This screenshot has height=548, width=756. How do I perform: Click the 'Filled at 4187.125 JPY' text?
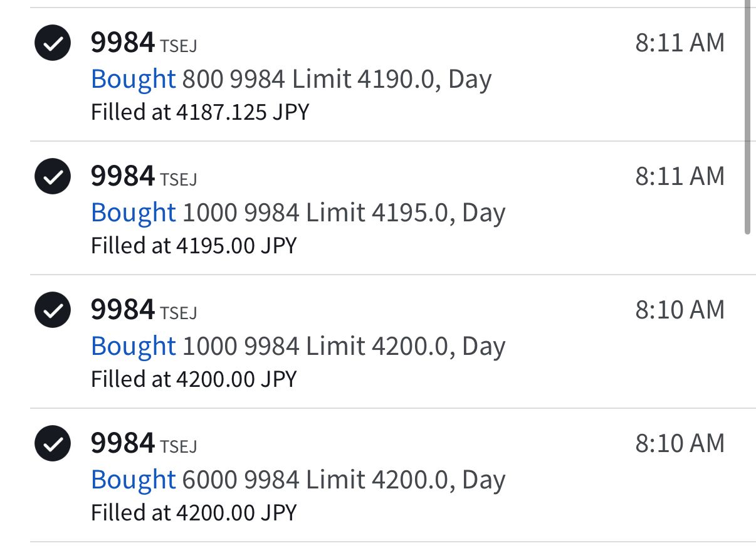click(x=200, y=112)
